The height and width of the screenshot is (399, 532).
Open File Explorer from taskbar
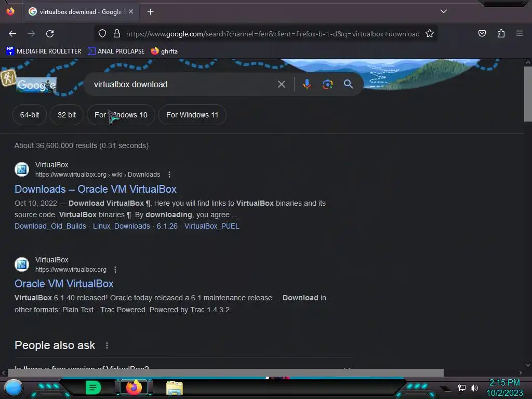tap(175, 388)
